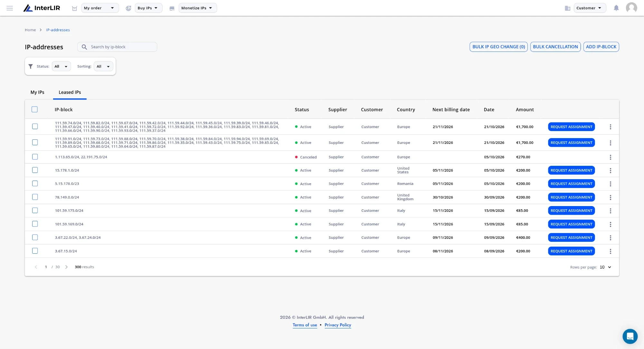Screen dimensions: 644x349
Task: Open options menu for canceled 1.113.65.0/24 row
Action: pos(610,157)
